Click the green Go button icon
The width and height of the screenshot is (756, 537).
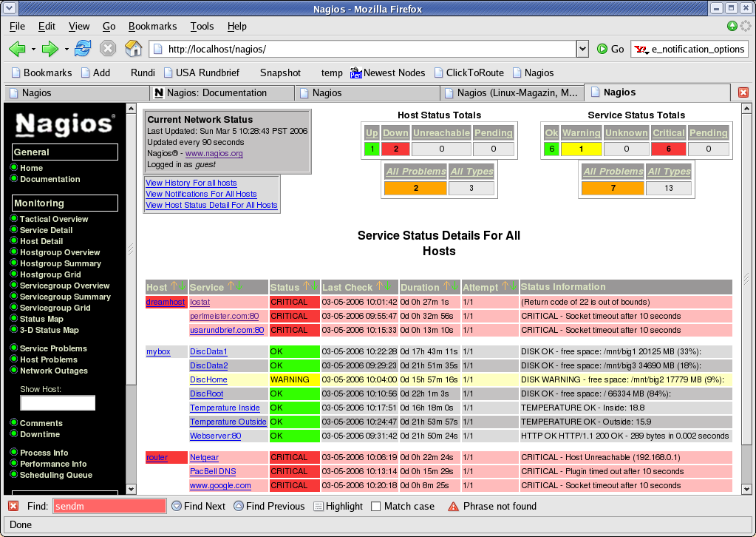click(602, 49)
